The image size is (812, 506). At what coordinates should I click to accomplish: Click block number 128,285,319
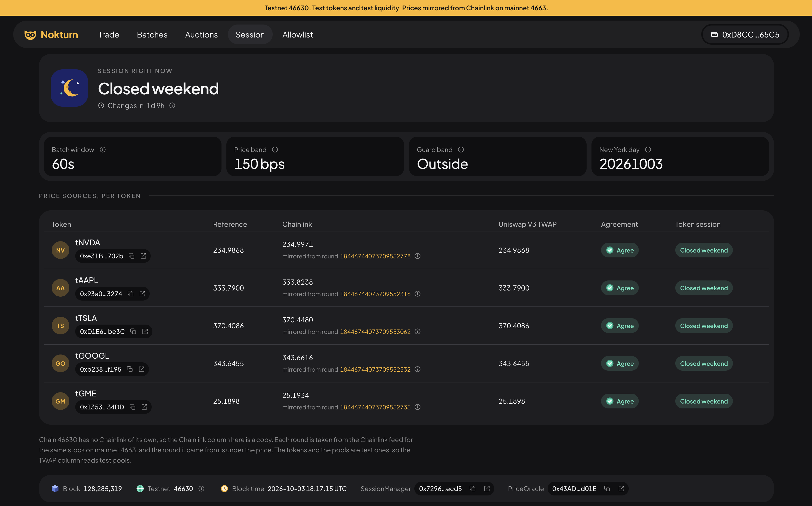(103, 489)
